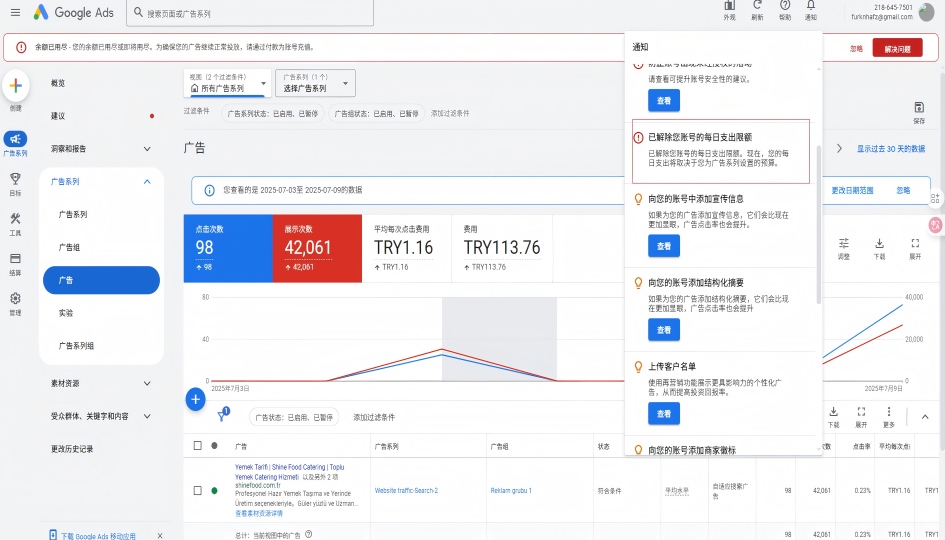Click the 通知 bell icon

pos(811,7)
